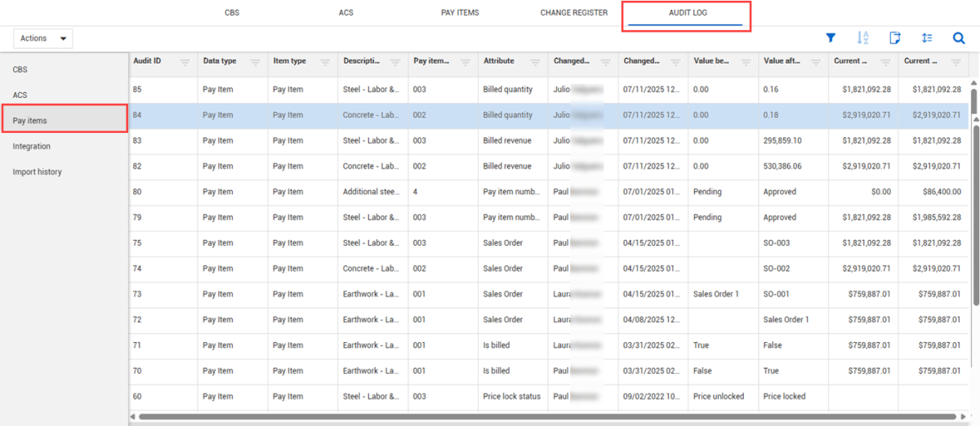
Task: Open the Item type column filter icon
Action: pos(325,62)
